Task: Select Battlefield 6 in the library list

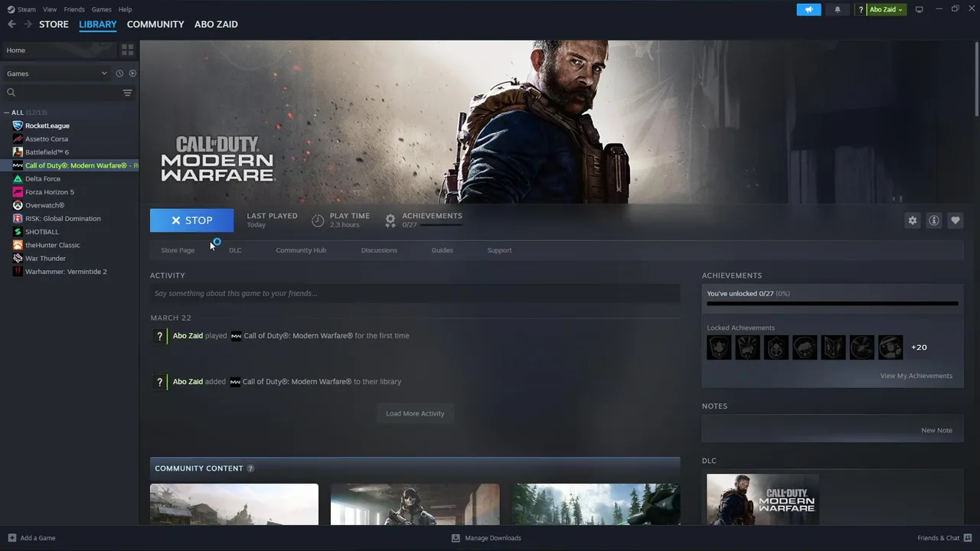Action: (47, 152)
